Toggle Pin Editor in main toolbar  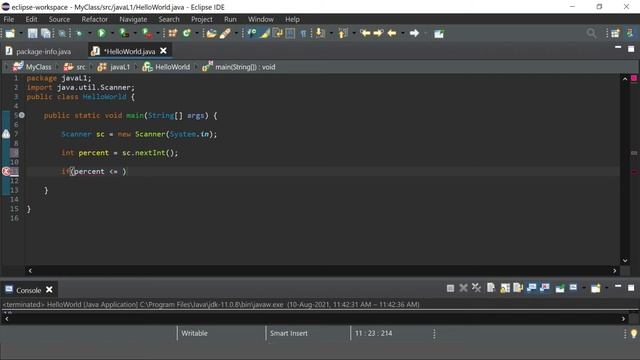tap(439, 33)
